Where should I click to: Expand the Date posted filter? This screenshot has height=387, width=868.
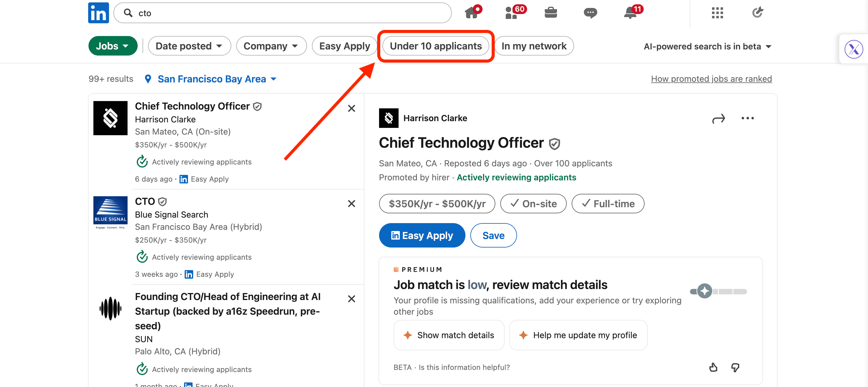[x=189, y=46]
